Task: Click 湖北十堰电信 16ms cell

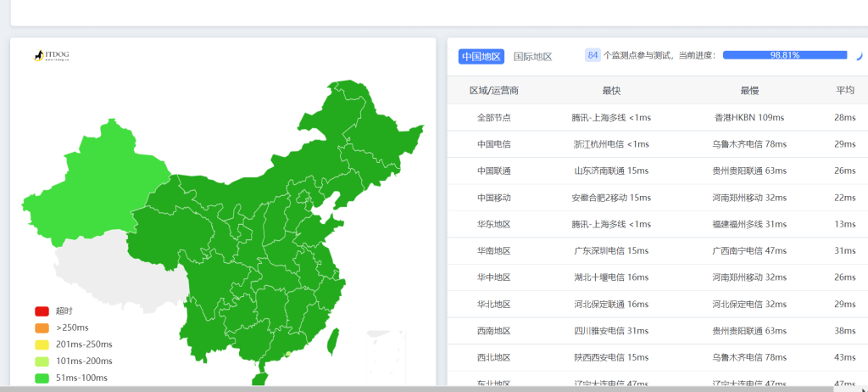Action: click(x=611, y=277)
